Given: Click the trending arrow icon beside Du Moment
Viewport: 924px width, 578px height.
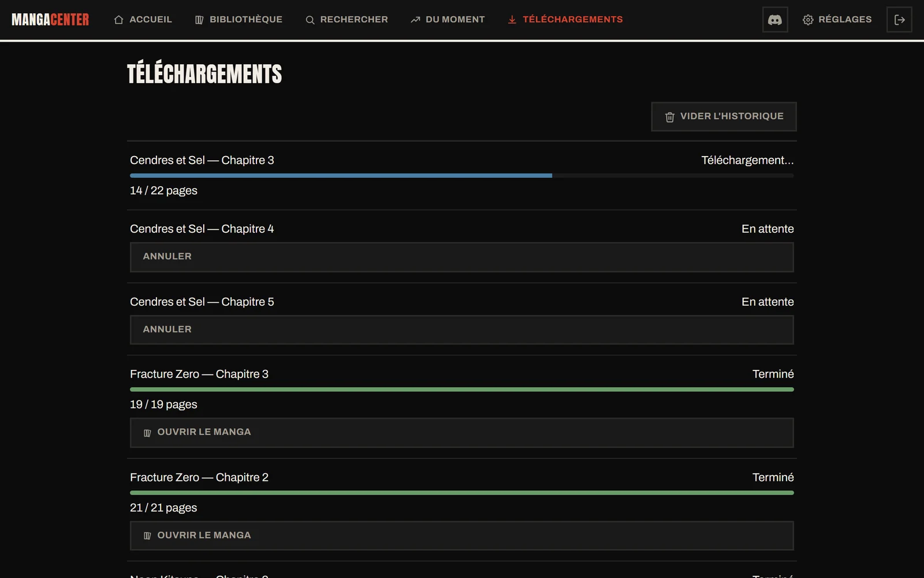Looking at the screenshot, I should point(415,20).
